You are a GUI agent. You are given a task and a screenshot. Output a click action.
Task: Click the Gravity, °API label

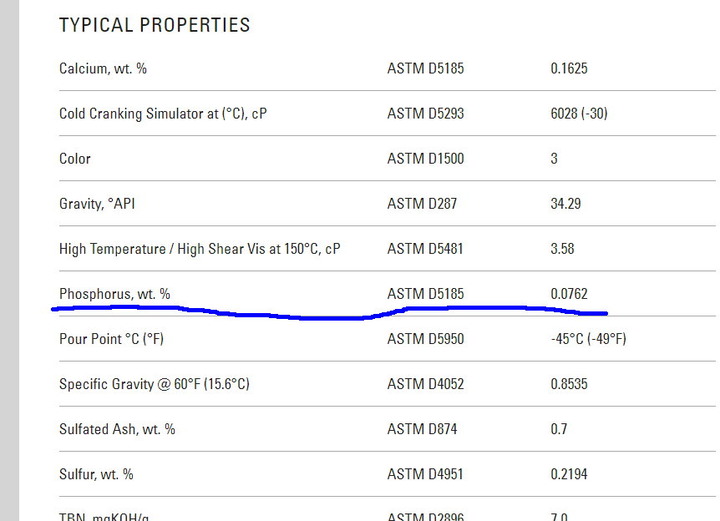(96, 204)
